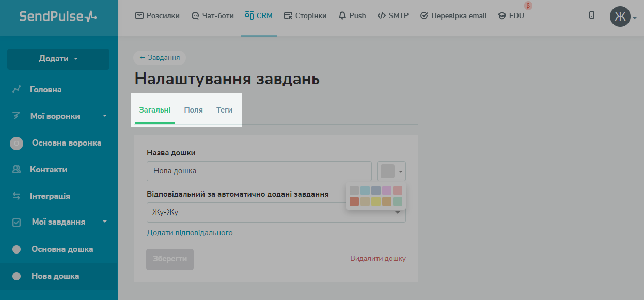Screen dimensions: 644x300
Task: Click the beta badge above EDU
Action: click(x=528, y=6)
